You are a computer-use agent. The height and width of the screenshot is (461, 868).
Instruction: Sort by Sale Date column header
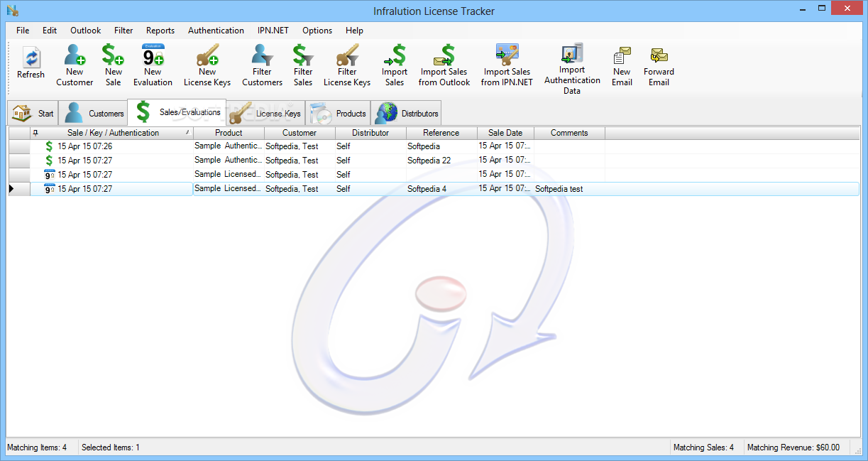click(x=505, y=133)
